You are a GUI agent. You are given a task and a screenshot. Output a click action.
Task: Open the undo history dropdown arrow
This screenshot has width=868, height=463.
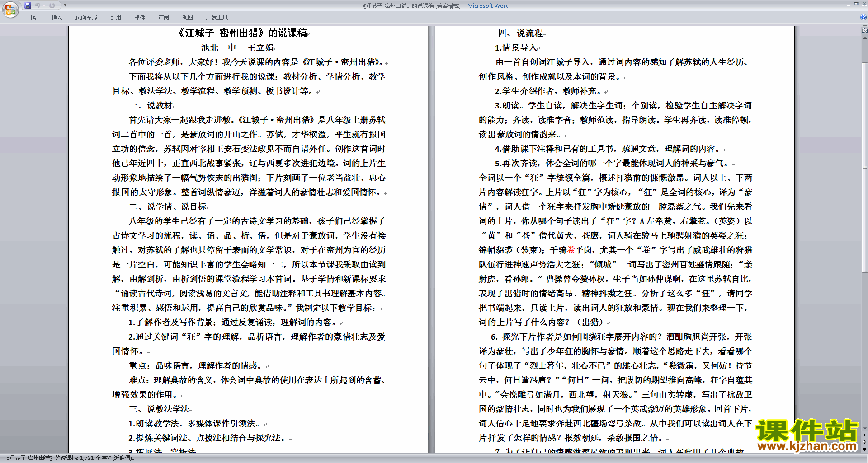pyautogui.click(x=44, y=5)
